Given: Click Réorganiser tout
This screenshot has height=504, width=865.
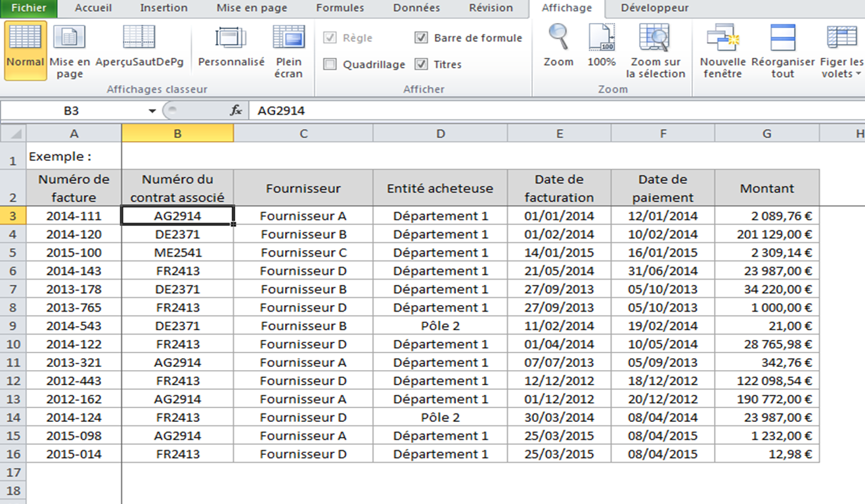Looking at the screenshot, I should coord(782,50).
